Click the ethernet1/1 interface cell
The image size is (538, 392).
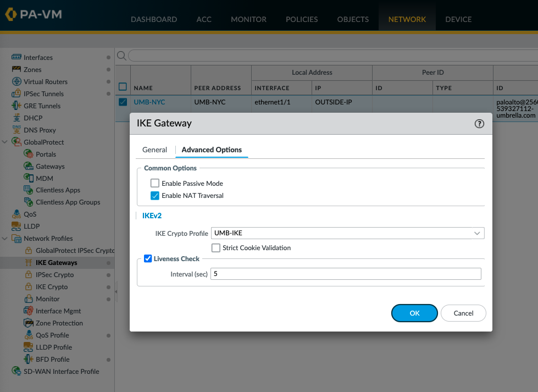273,102
